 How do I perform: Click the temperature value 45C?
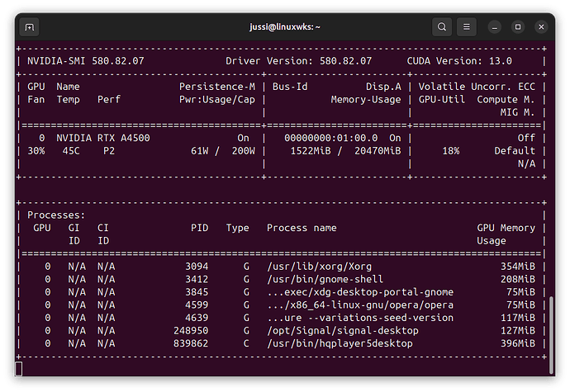pos(71,151)
